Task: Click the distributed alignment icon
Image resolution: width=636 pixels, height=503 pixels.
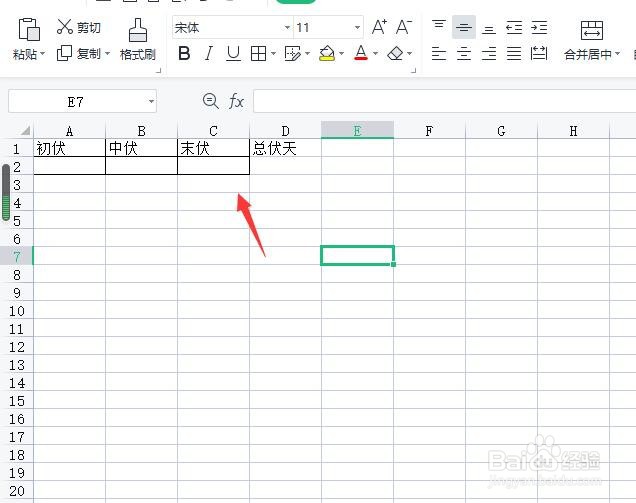Action: point(539,53)
